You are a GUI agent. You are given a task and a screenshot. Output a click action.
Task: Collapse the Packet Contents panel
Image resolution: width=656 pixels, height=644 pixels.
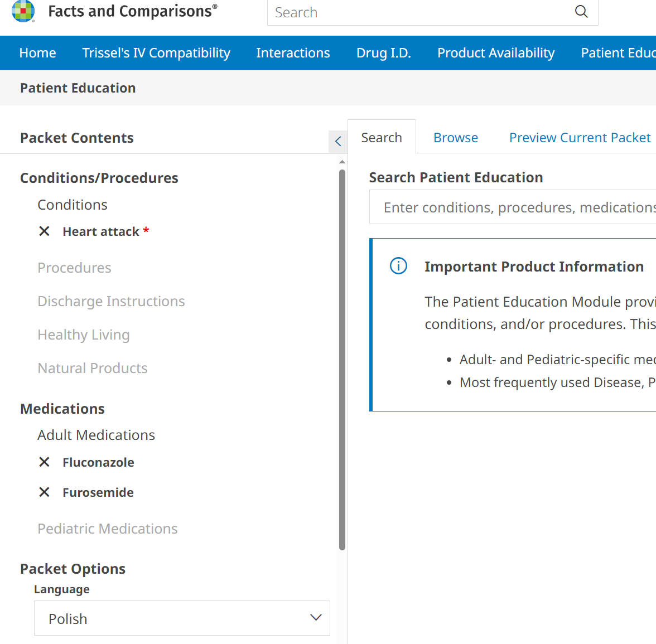click(338, 142)
